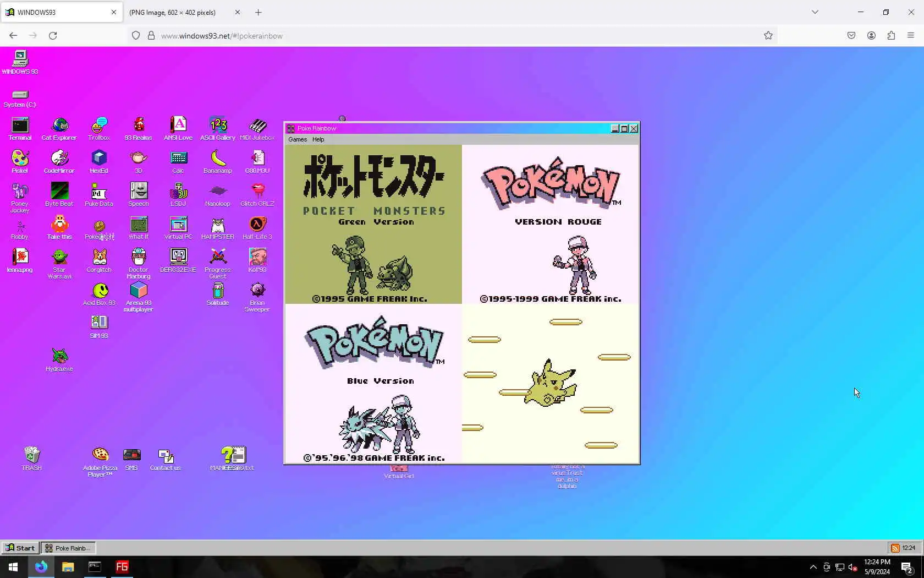This screenshot has width=924, height=578.
Task: Bookmark this page with the star
Action: [768, 36]
